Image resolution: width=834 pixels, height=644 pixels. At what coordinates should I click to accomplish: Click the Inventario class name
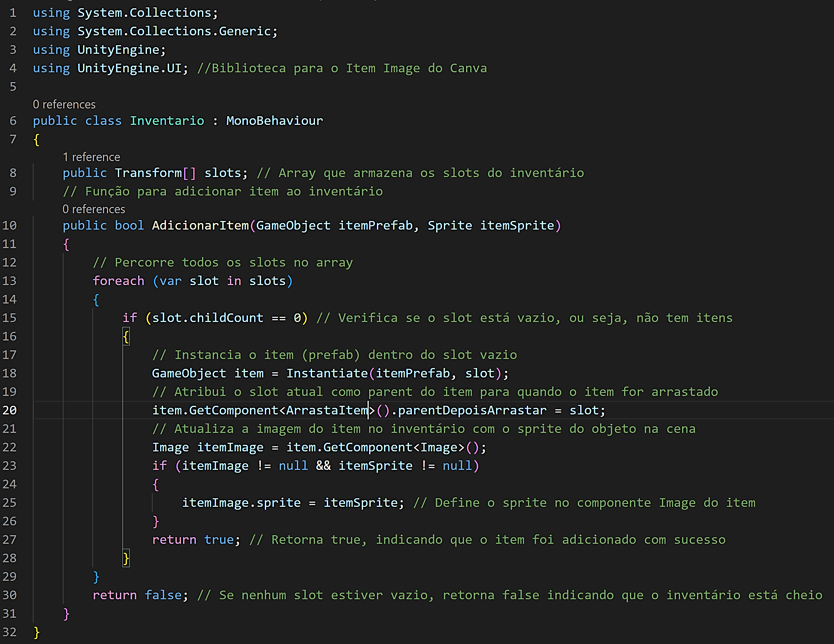click(167, 121)
